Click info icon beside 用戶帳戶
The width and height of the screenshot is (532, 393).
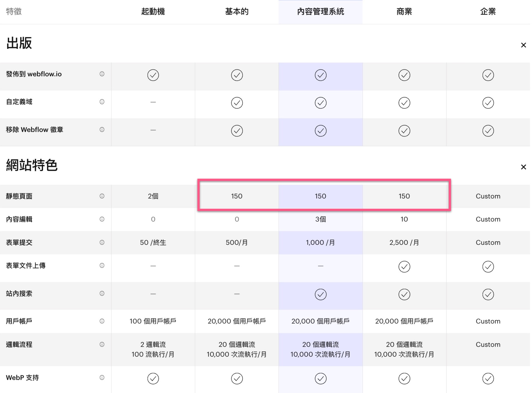click(x=102, y=321)
